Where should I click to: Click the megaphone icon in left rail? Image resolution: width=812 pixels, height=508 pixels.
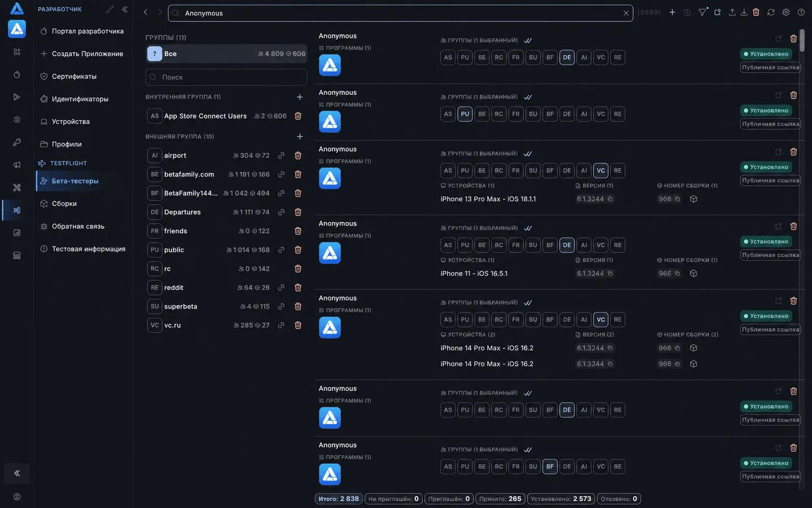tap(17, 165)
